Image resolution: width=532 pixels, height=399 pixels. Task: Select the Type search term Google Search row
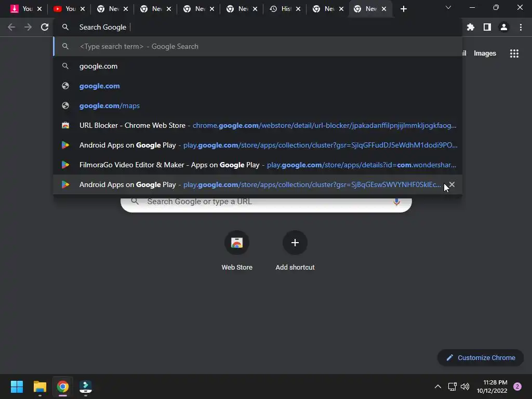258,46
